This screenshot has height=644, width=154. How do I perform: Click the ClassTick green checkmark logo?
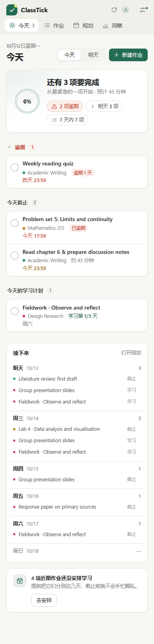point(12,10)
